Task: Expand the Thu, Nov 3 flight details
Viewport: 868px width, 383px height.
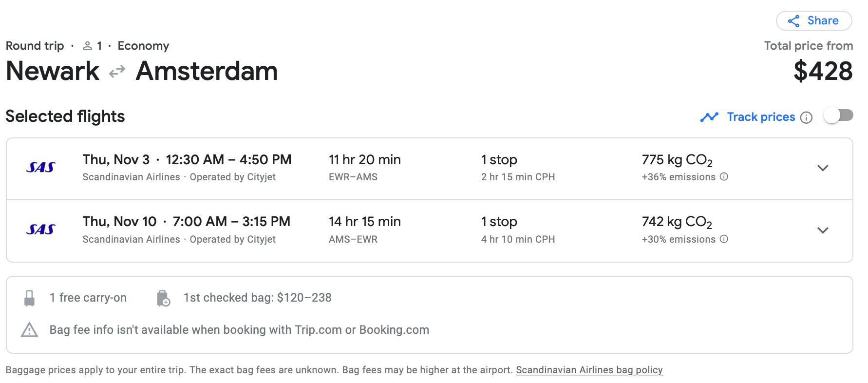Action: [x=823, y=168]
